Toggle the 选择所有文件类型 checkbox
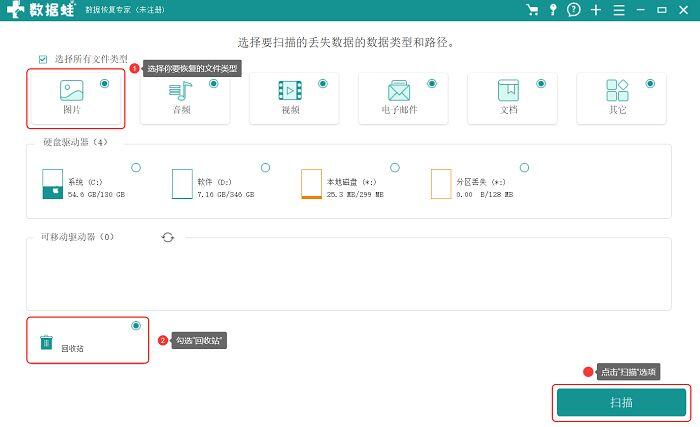The height and width of the screenshot is (427, 700). tap(43, 59)
